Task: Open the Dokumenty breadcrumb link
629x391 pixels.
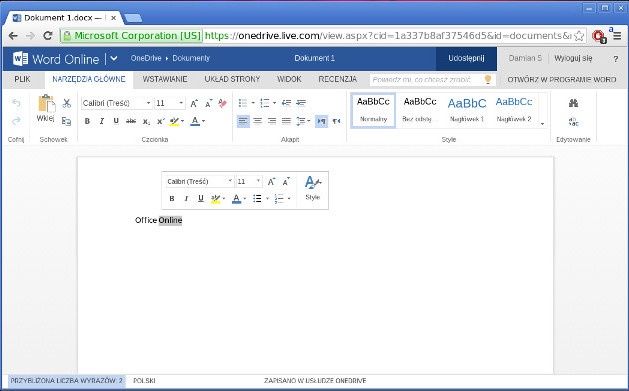Action: point(191,58)
